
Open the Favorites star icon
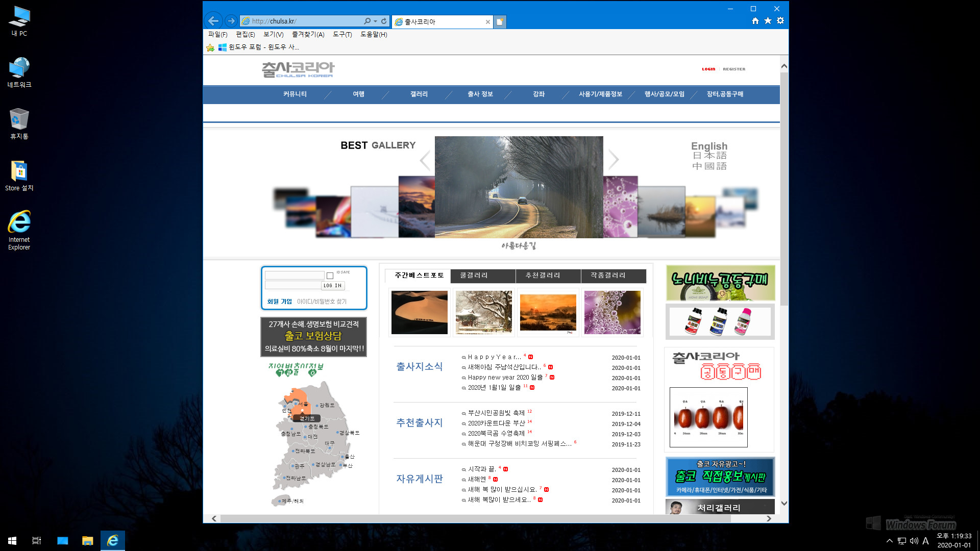pos(768,21)
